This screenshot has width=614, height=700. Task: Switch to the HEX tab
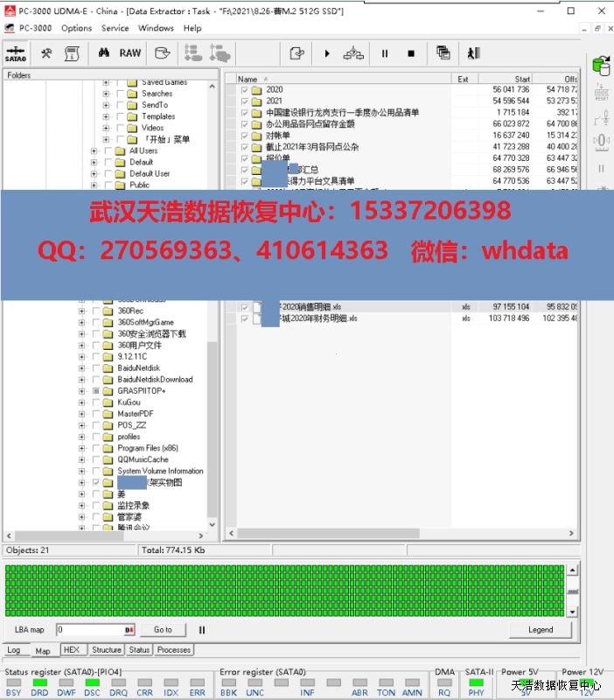[72, 650]
